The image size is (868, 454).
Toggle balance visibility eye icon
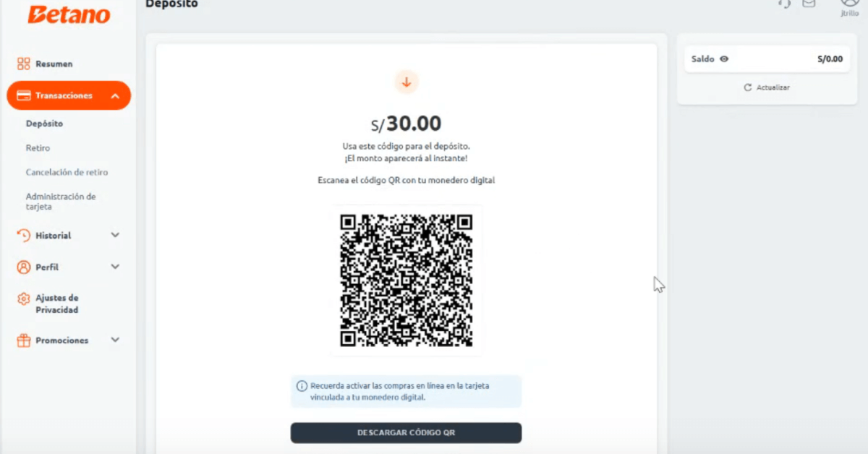(x=724, y=59)
